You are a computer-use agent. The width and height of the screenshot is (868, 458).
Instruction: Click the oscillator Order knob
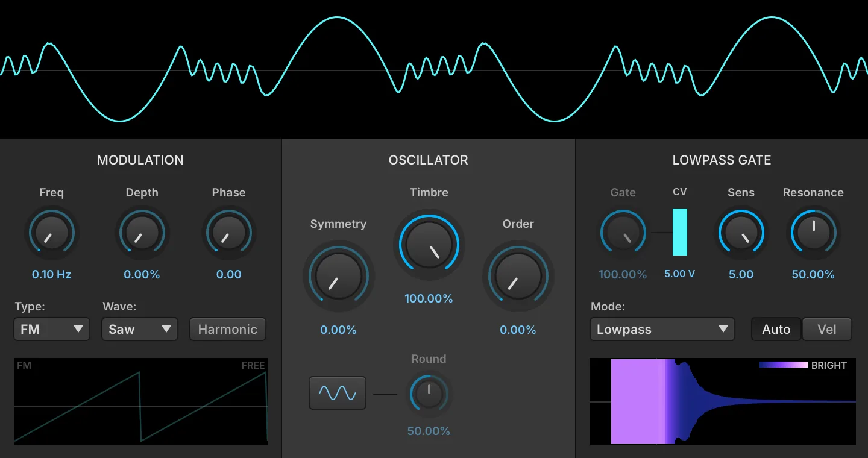[x=518, y=276]
